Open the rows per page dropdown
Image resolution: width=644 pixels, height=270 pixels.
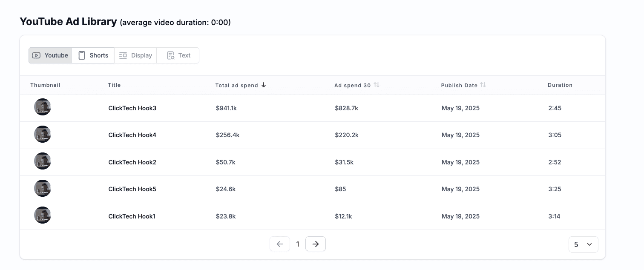tap(583, 244)
